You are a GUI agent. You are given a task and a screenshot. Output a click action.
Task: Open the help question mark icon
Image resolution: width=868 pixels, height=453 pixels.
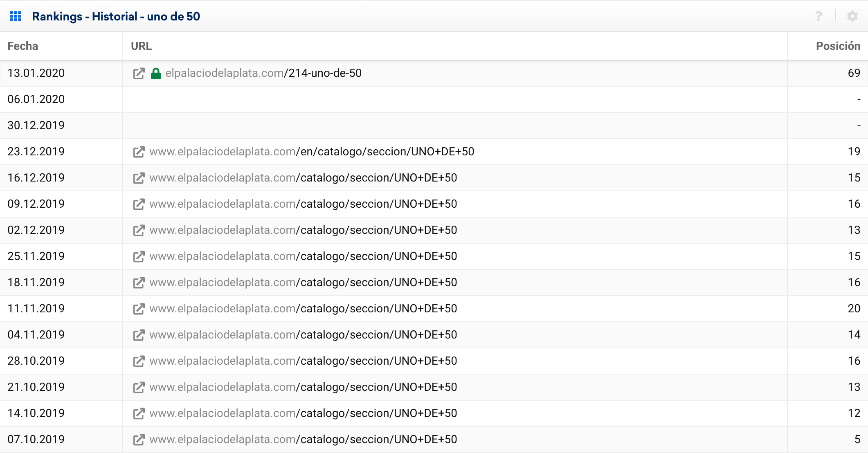[819, 16]
